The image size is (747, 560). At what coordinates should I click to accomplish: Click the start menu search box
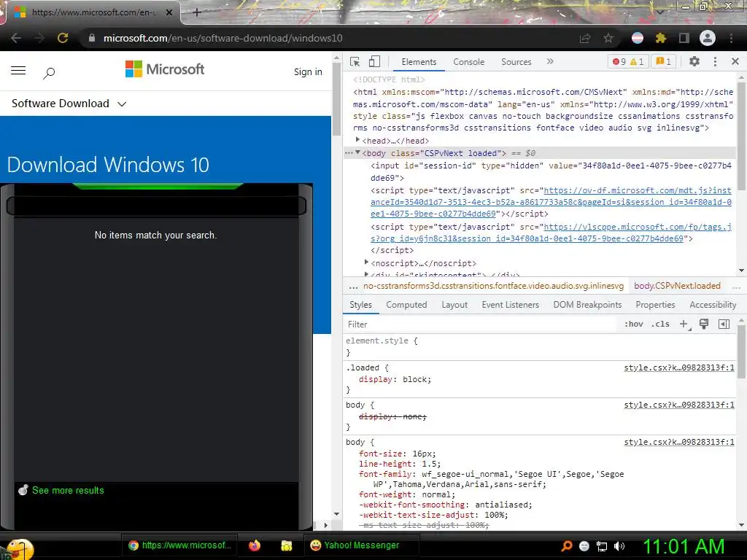(x=156, y=206)
